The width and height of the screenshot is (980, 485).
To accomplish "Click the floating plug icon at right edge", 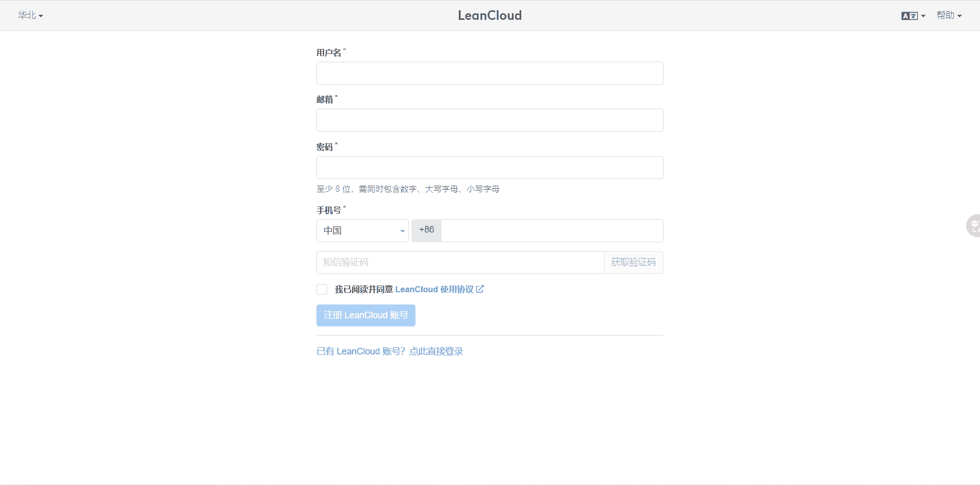I will point(973,225).
